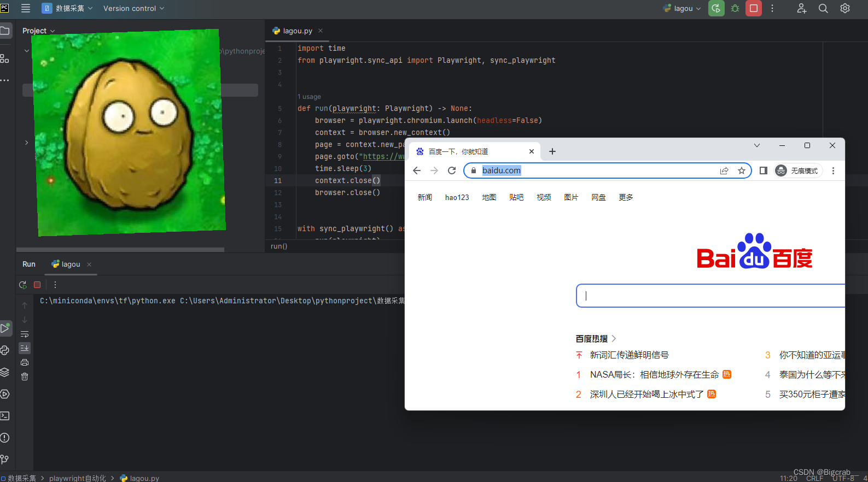
Task: Click the Down the Stack Trace arrow
Action: click(x=25, y=320)
